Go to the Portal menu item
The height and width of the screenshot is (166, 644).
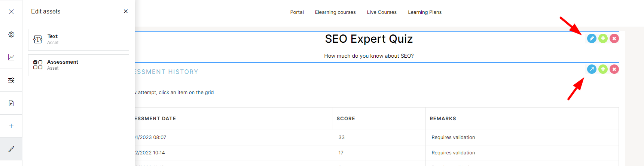coord(297,12)
